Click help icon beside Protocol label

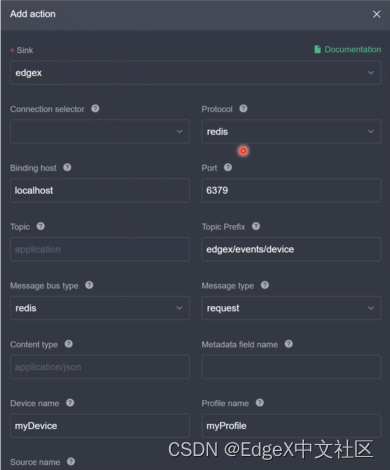click(x=243, y=109)
